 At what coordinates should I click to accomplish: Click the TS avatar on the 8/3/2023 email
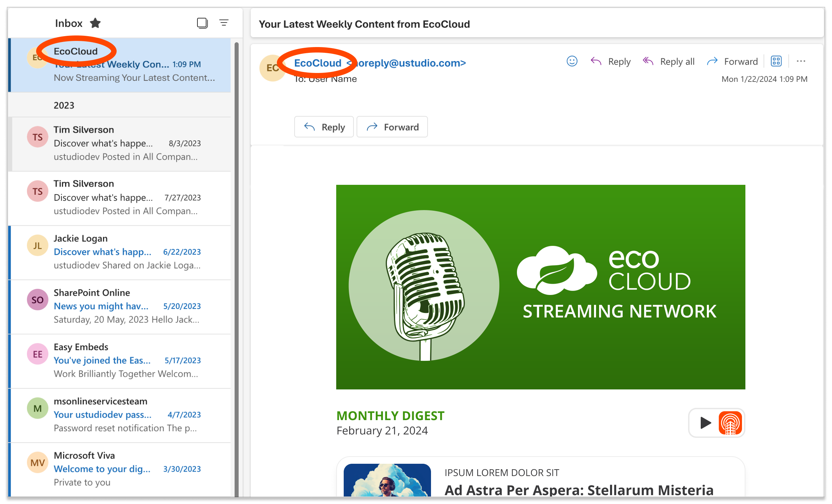coord(38,137)
